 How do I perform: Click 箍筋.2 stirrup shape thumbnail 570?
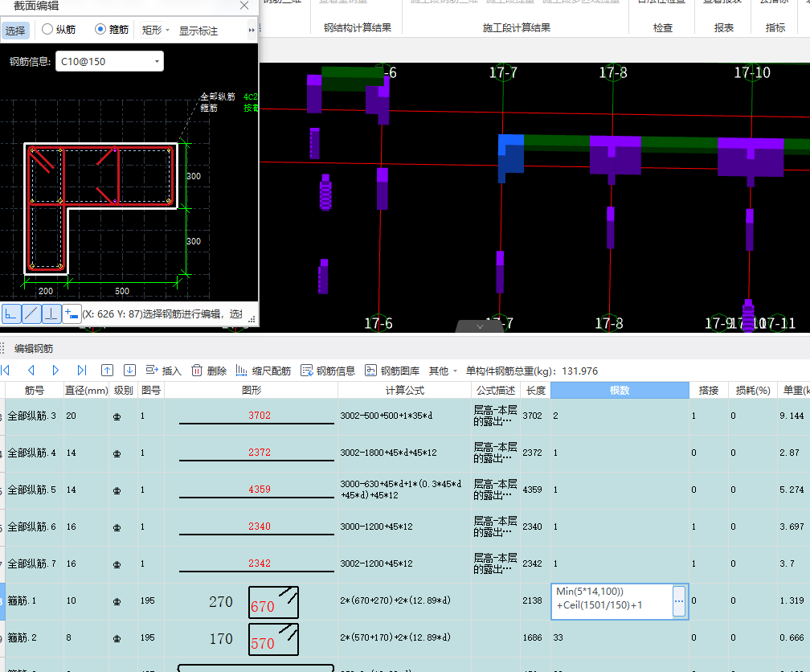click(x=273, y=639)
